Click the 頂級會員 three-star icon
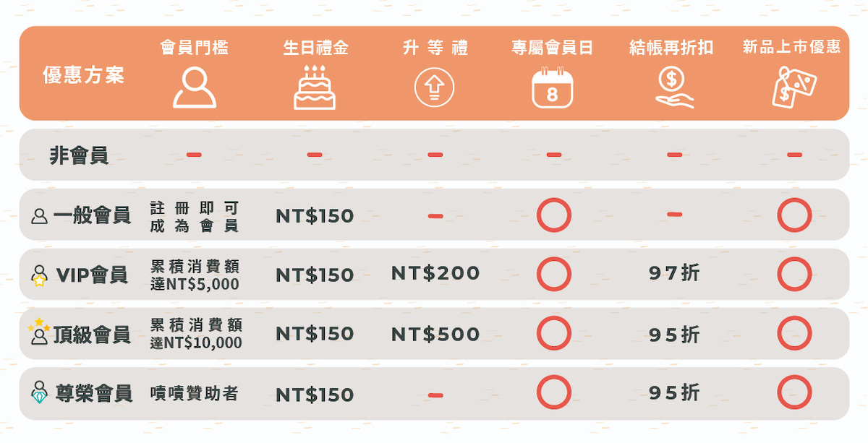This screenshot has height=443, width=868. 39,332
